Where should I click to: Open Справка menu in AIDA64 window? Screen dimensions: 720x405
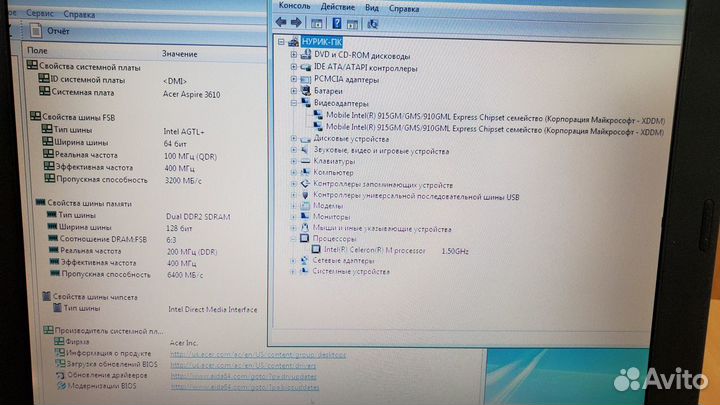(x=79, y=14)
